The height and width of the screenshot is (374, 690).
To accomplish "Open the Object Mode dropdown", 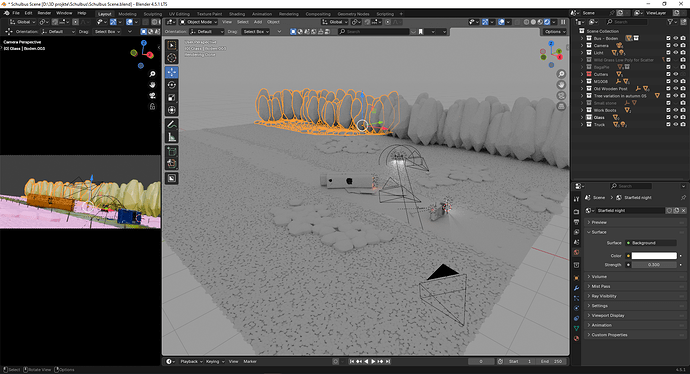I will 198,22.
